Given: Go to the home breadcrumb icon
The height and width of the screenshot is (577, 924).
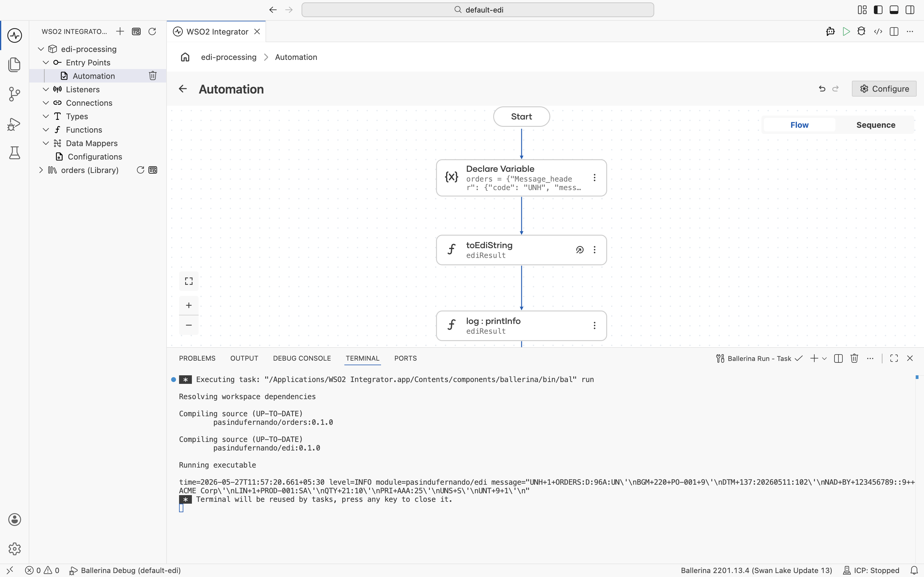Looking at the screenshot, I should click(185, 57).
